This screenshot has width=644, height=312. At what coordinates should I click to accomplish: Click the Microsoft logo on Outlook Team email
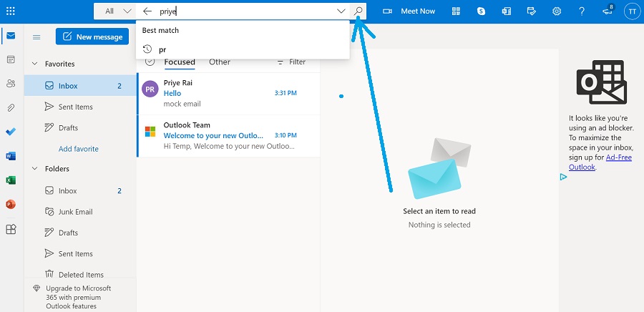[x=150, y=132]
